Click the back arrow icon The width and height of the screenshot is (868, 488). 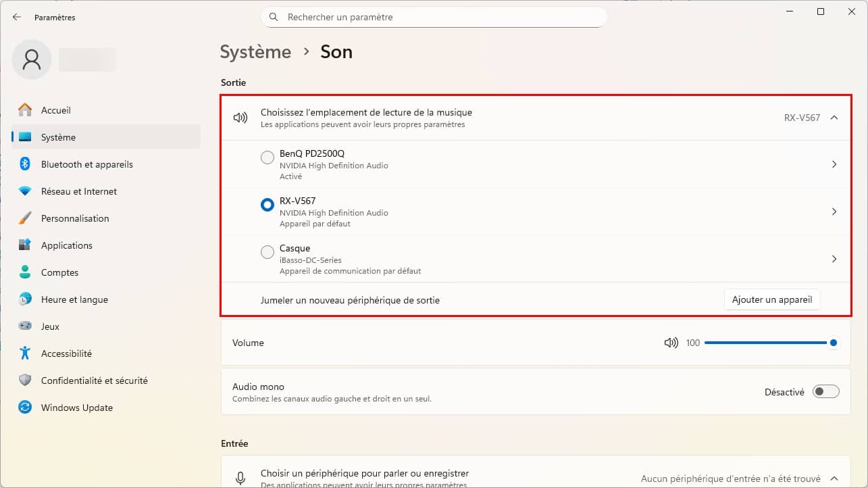point(17,17)
